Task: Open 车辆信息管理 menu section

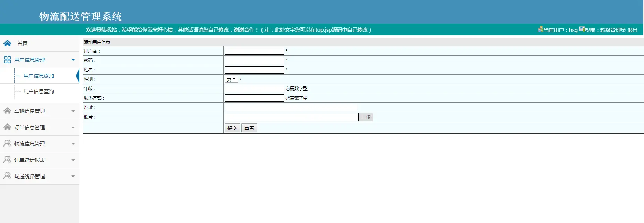Action: (x=40, y=111)
